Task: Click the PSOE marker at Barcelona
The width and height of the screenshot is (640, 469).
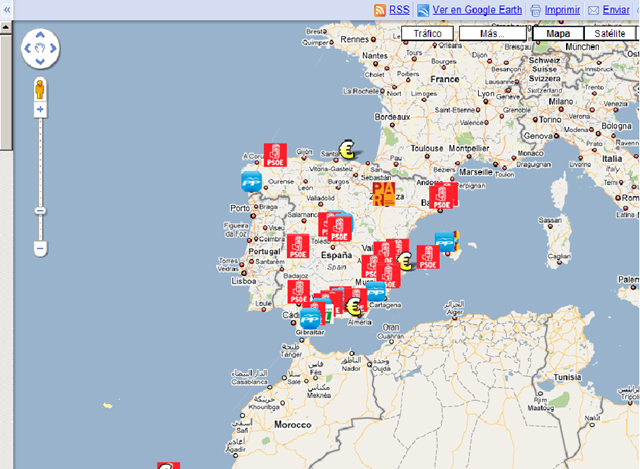Action: [442, 197]
